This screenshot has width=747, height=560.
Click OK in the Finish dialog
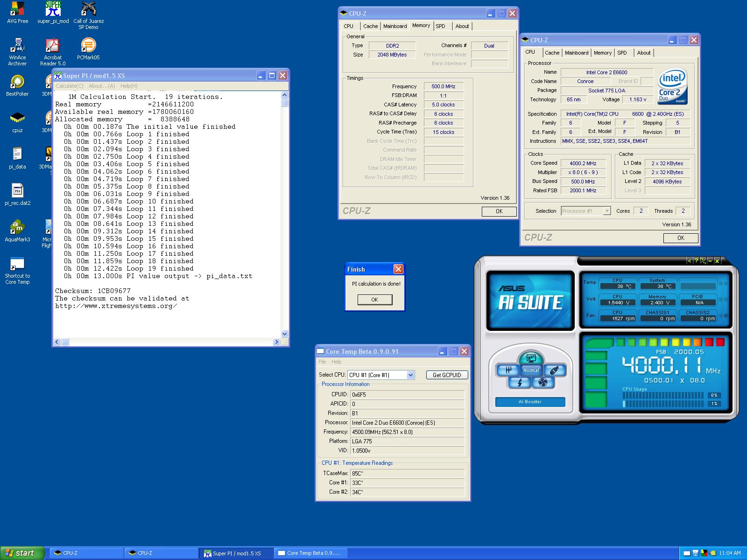coord(374,300)
